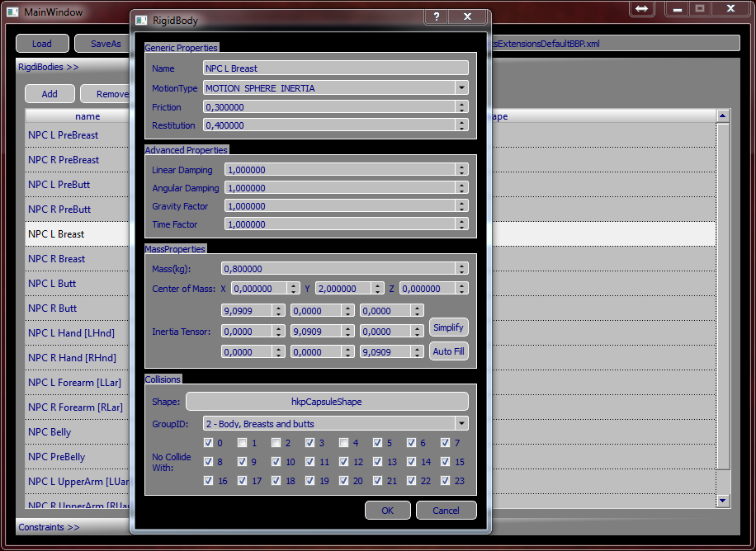Click the Linear Damping value field

[340, 170]
